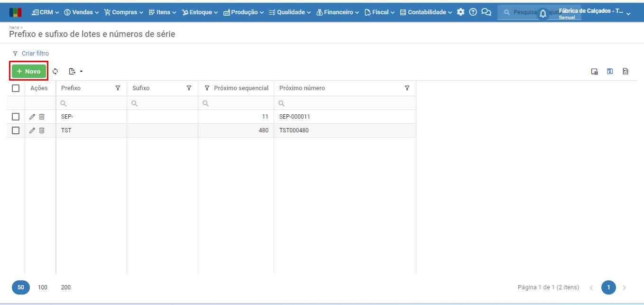Click the refresh grid icon
Image resolution: width=644 pixels, height=305 pixels.
pos(55,72)
